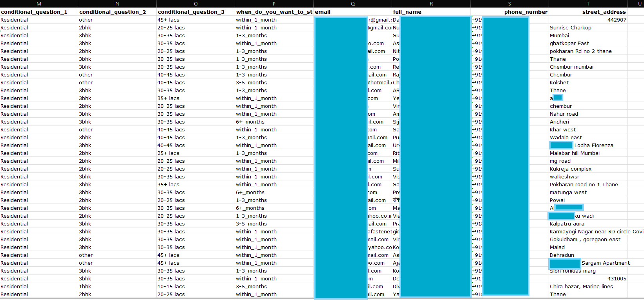Select column R header
The image size is (644, 300).
point(431,4)
